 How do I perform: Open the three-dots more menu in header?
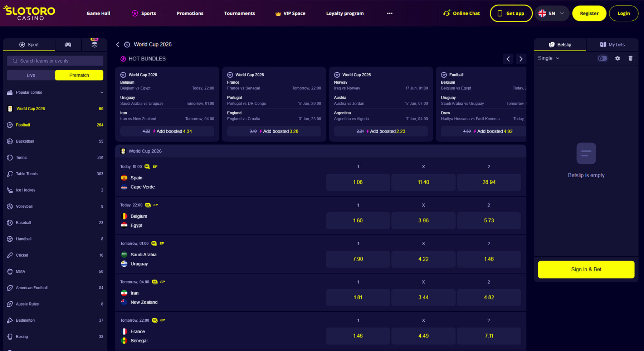pyautogui.click(x=390, y=14)
